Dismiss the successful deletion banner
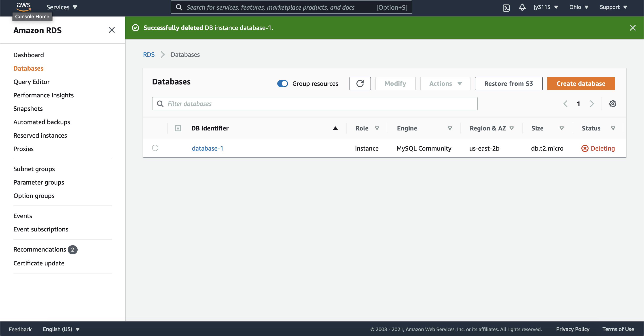The width and height of the screenshot is (644, 336). [x=633, y=28]
